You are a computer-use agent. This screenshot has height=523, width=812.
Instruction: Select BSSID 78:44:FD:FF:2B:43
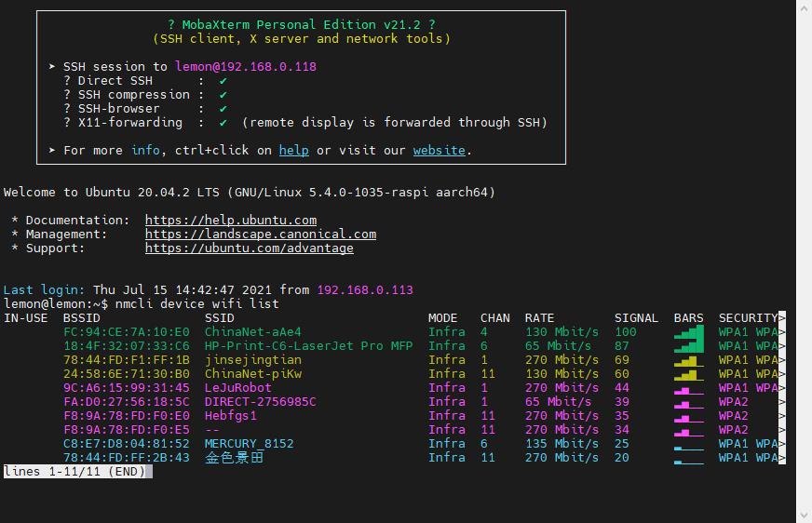pos(127,457)
